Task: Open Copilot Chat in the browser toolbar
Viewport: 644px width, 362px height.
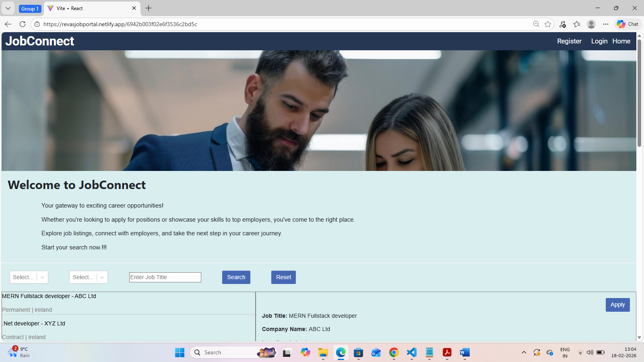Action: 626,24
